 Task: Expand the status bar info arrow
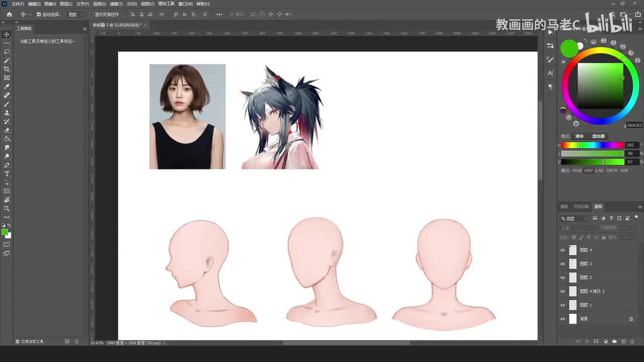[164, 343]
